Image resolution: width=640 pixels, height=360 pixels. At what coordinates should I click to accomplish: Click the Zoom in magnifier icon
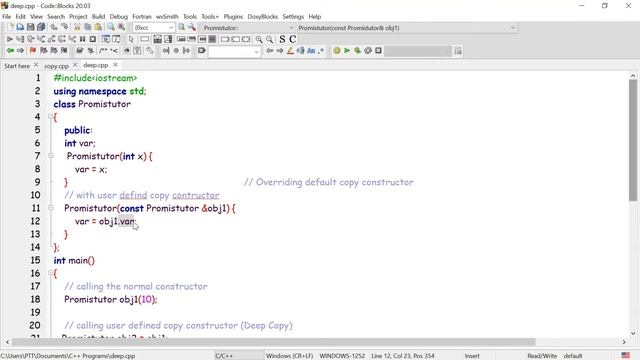259,39
